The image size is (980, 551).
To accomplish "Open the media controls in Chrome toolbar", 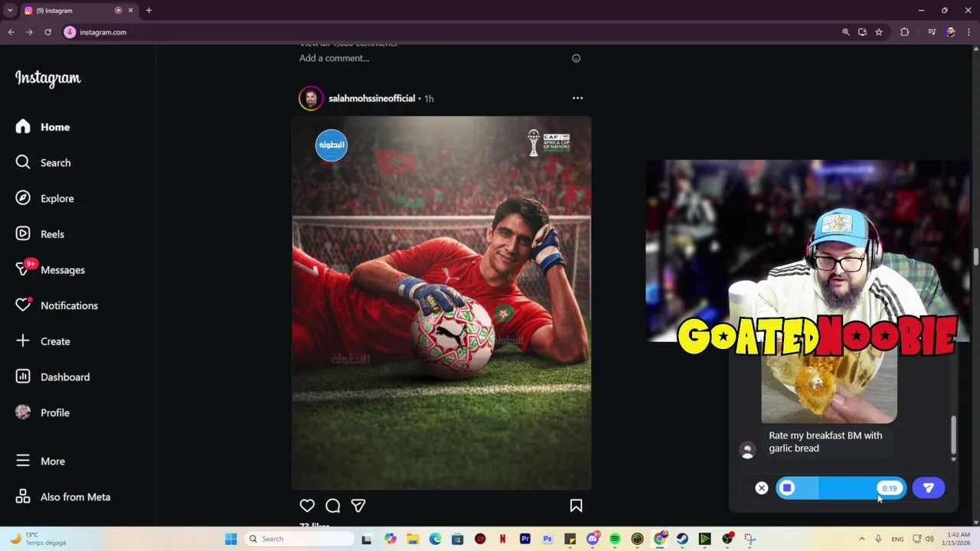I will tap(931, 32).
